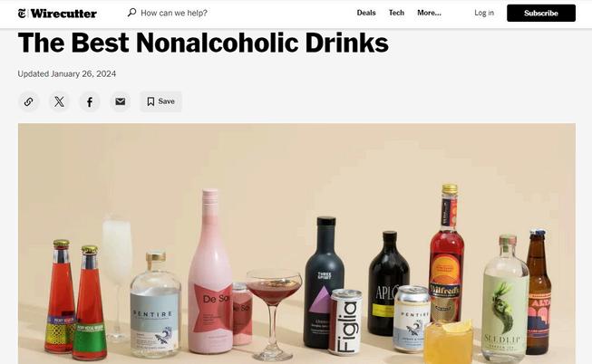The width and height of the screenshot is (592, 364).
Task: Click the Log in link
Action: coord(484,13)
